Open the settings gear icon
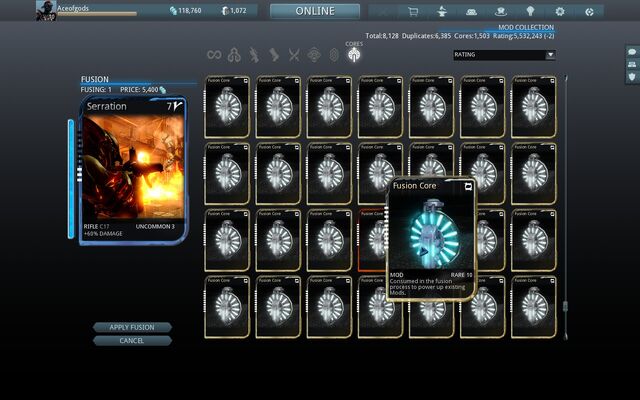Image resolution: width=640 pixels, height=400 pixels. click(x=560, y=11)
